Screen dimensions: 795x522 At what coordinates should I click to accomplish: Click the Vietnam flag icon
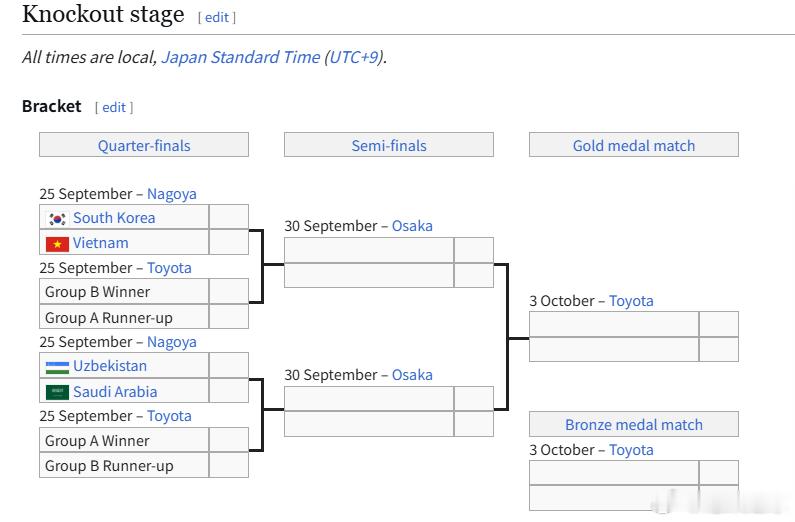point(57,244)
